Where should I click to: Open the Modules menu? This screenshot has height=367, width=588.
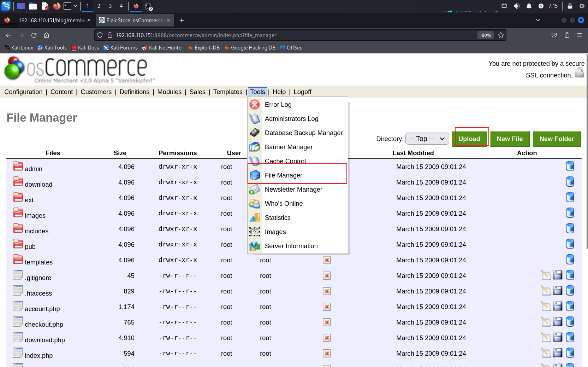tap(170, 92)
